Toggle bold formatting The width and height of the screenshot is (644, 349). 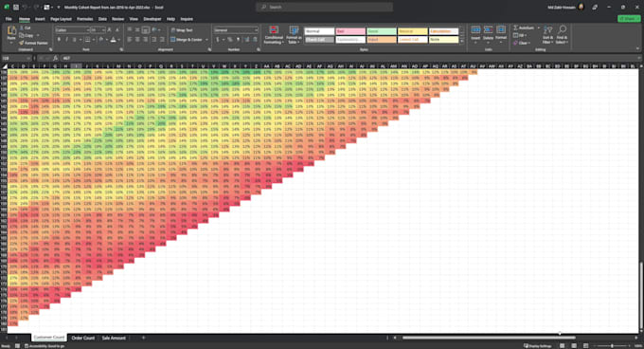[59, 40]
